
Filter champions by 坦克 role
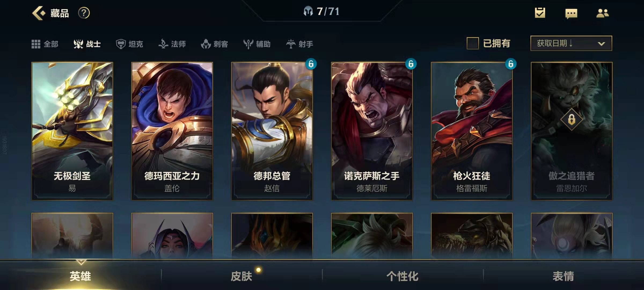tap(130, 44)
